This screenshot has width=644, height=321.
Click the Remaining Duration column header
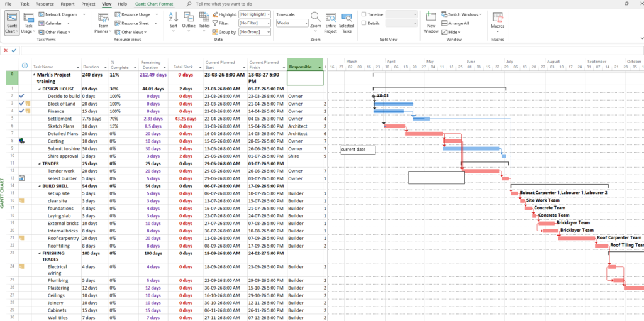click(x=152, y=65)
